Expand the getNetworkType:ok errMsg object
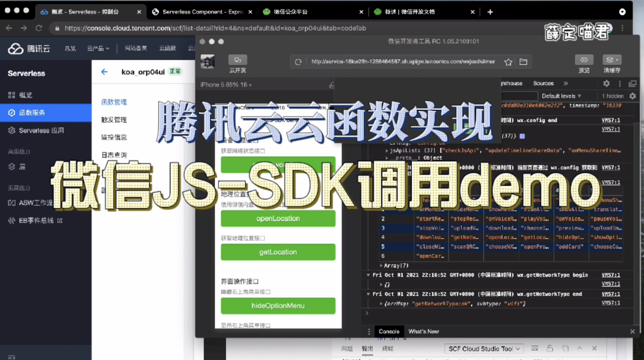The image size is (644, 360). (x=381, y=304)
